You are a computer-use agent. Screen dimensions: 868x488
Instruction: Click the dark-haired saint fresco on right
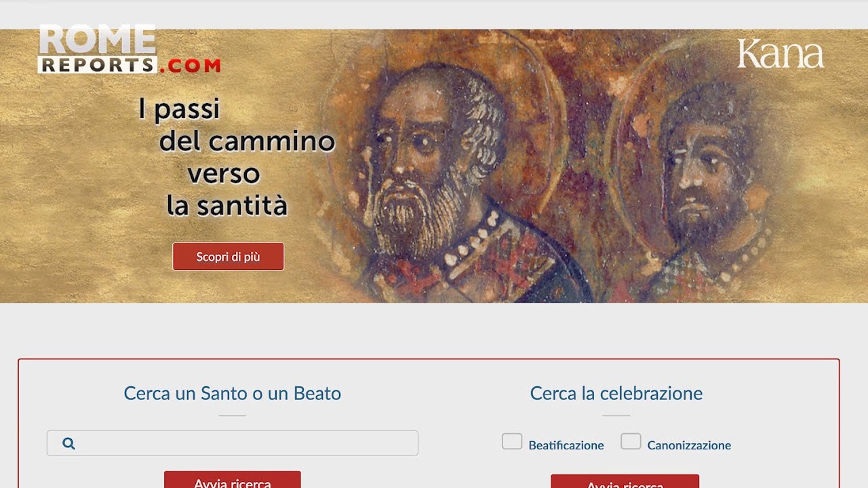point(705,169)
